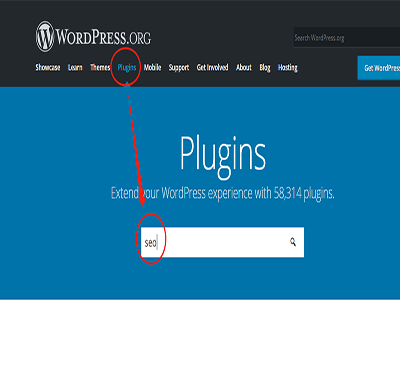The height and width of the screenshot is (366, 400).
Task: Select the Plugins navigation item
Action: (127, 68)
